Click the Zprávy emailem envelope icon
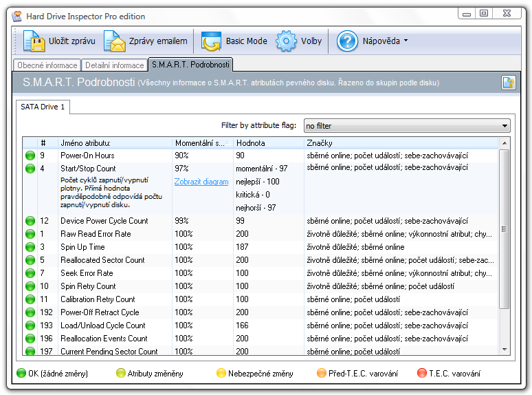Viewport: 532px width, 395px height. 114,41
